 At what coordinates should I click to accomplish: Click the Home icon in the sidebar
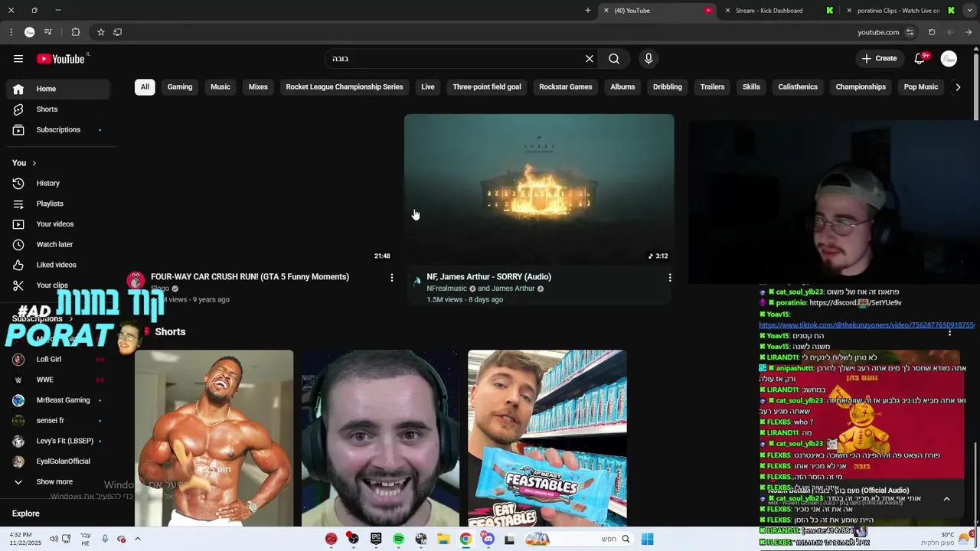[18, 89]
